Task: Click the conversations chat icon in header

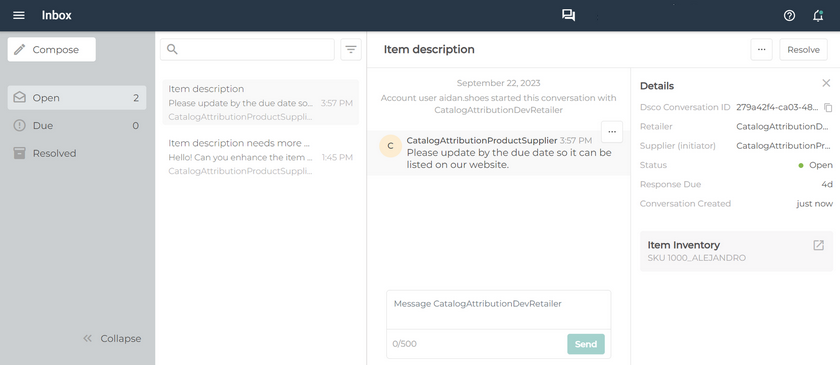Action: click(x=568, y=16)
